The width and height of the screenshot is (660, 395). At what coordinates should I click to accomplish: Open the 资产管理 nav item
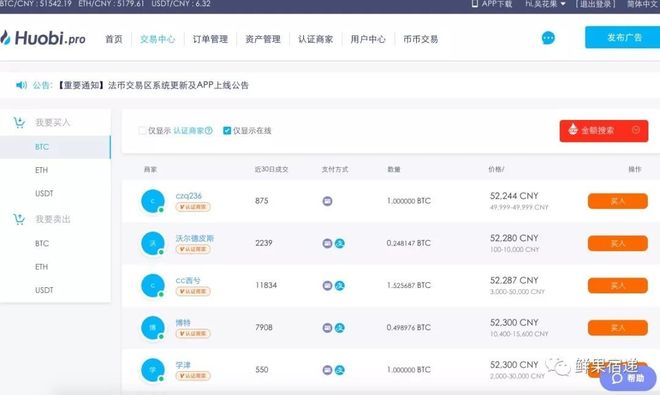click(x=263, y=39)
